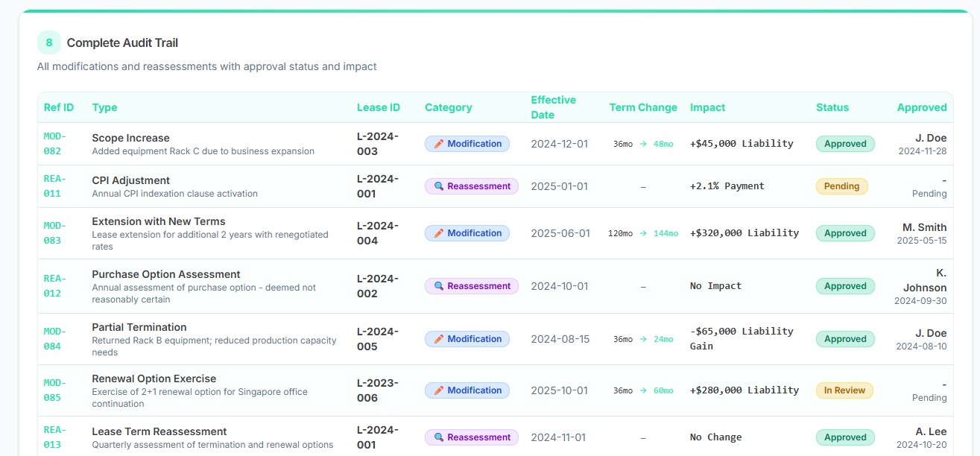The height and width of the screenshot is (456, 980).
Task: Click the 120mo to 144mo term change
Action: pyautogui.click(x=643, y=233)
